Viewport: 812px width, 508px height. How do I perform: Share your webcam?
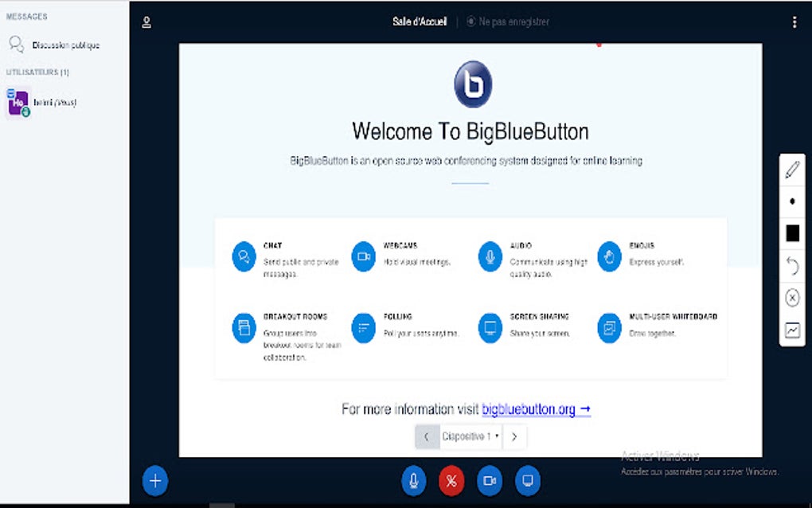tap(489, 481)
